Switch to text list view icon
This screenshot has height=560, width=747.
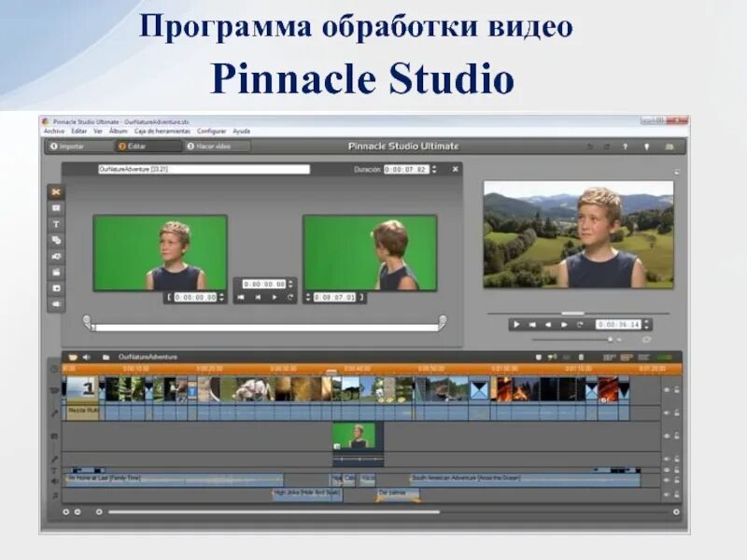[643, 357]
